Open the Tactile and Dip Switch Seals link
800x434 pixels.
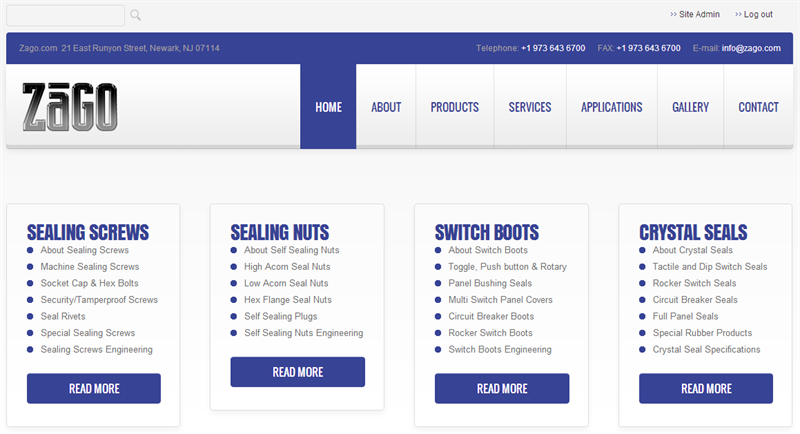click(x=710, y=267)
